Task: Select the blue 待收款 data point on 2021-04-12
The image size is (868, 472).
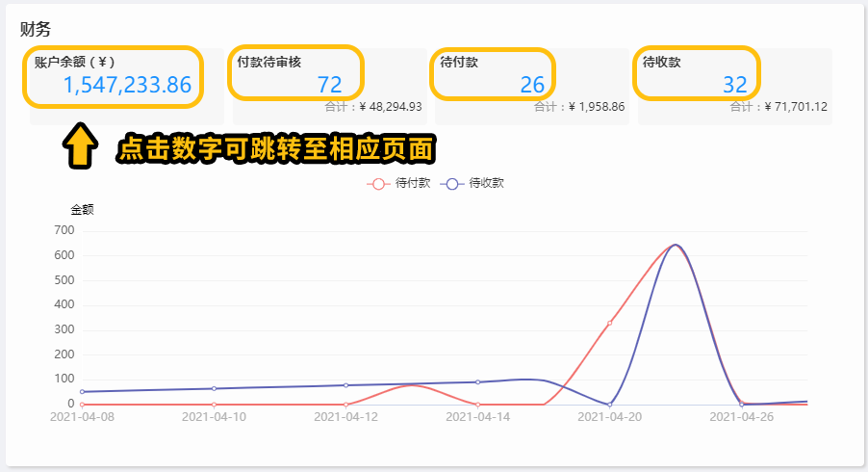Action: click(x=346, y=385)
